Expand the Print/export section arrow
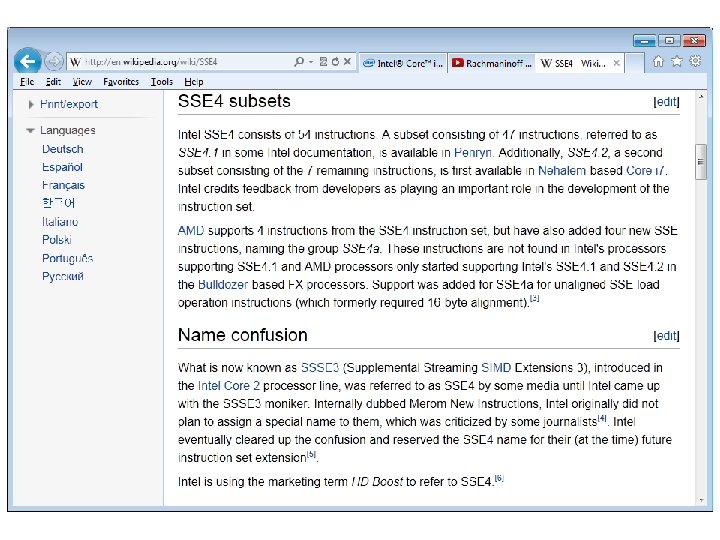The height and width of the screenshot is (540, 720). [31, 105]
